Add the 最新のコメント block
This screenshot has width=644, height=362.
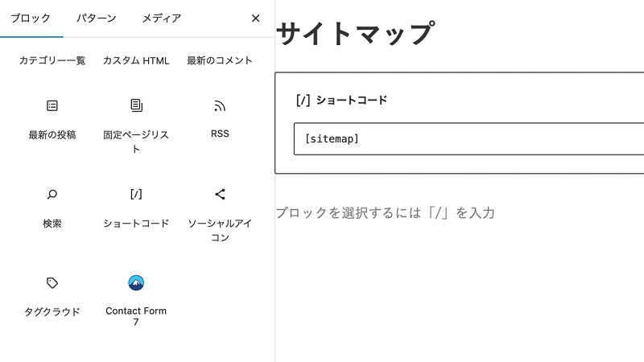(220, 60)
